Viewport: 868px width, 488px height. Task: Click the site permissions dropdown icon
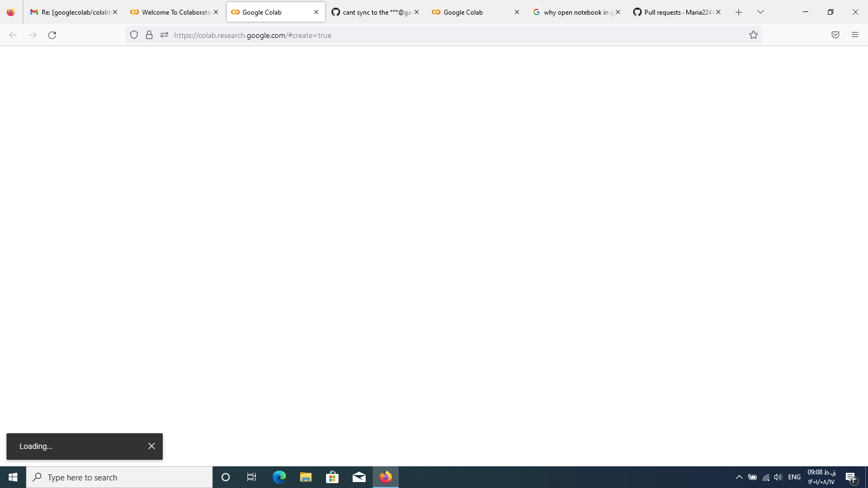point(164,35)
